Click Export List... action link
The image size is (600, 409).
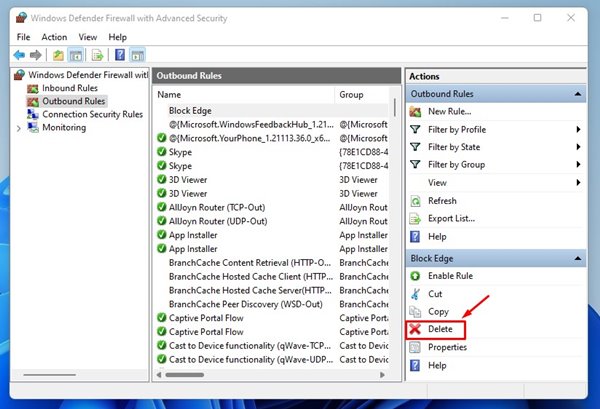[x=451, y=218]
